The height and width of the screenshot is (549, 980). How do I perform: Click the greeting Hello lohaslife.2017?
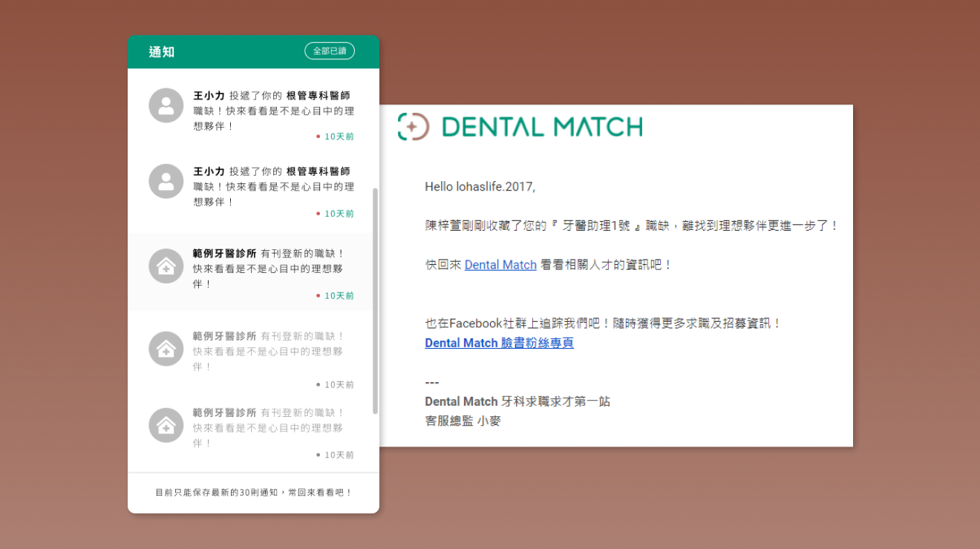(x=480, y=187)
